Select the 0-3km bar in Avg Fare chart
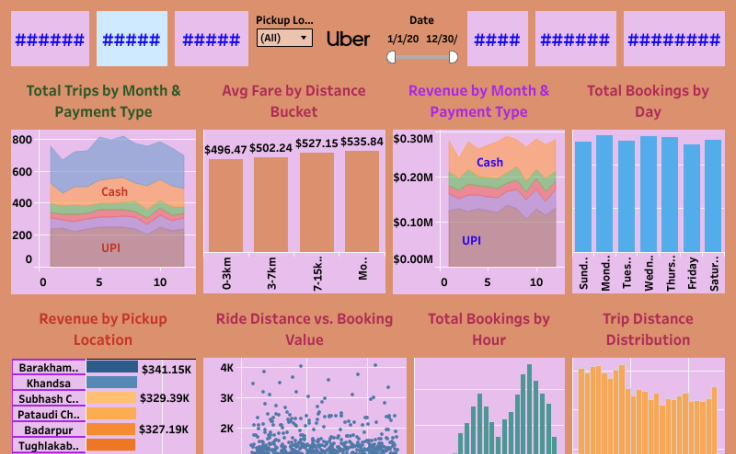The image size is (736, 454). (225, 205)
